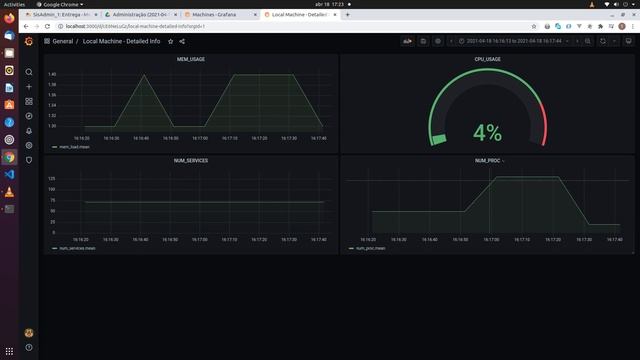
Task: Open the Server Admin shield icon
Action: (x=29, y=160)
